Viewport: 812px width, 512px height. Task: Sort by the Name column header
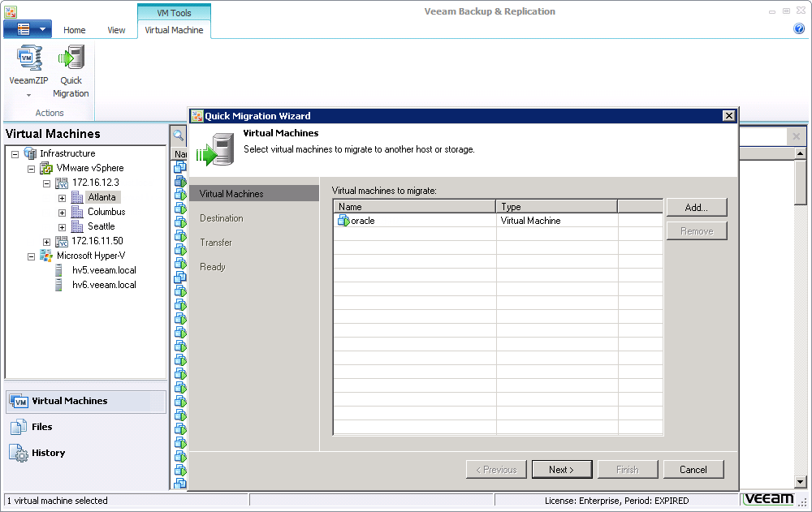coord(414,207)
